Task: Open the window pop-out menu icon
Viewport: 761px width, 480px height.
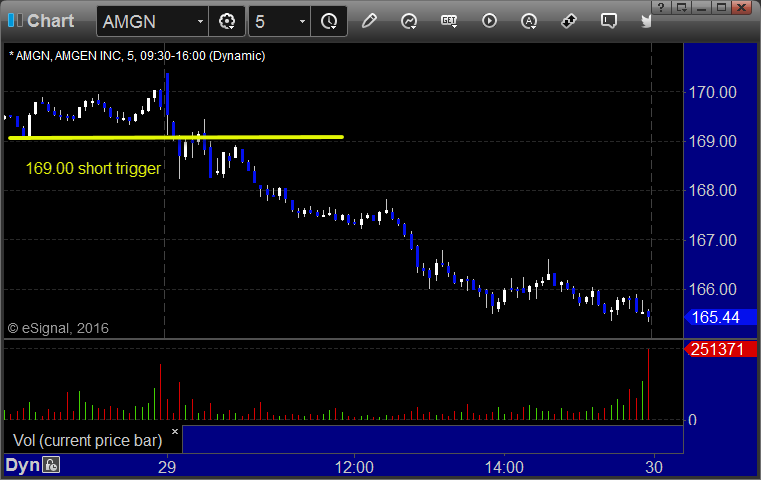Action: 682,7
